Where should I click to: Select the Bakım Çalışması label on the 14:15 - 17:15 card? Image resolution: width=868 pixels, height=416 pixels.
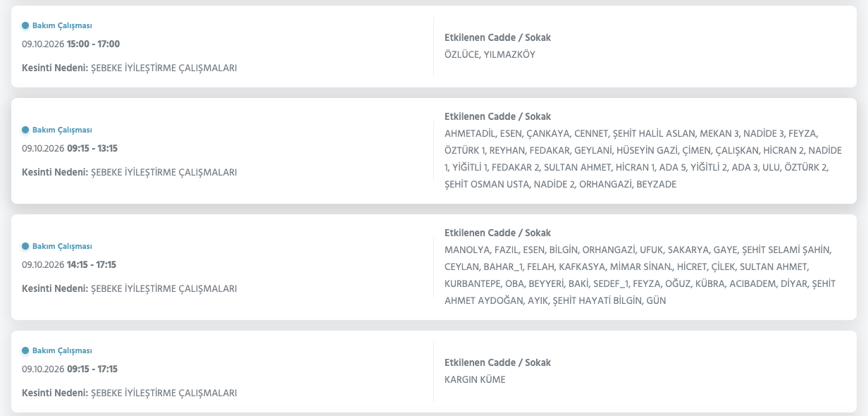(62, 246)
